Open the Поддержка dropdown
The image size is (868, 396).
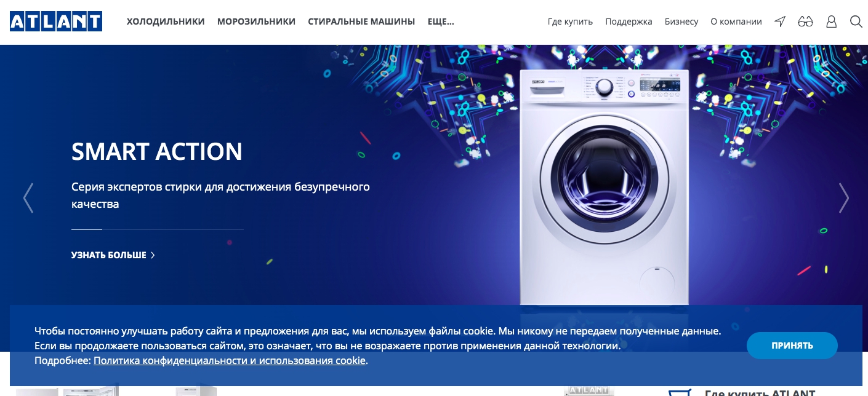(629, 22)
